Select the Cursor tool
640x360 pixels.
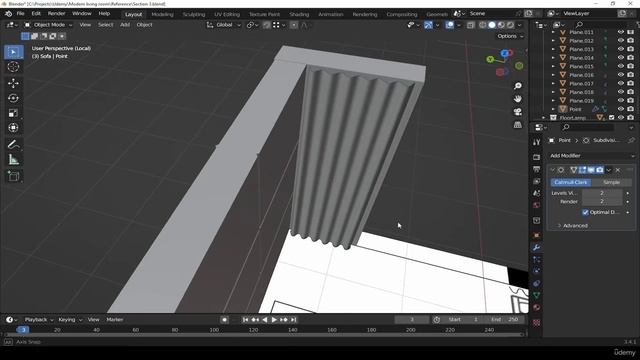pos(13,67)
